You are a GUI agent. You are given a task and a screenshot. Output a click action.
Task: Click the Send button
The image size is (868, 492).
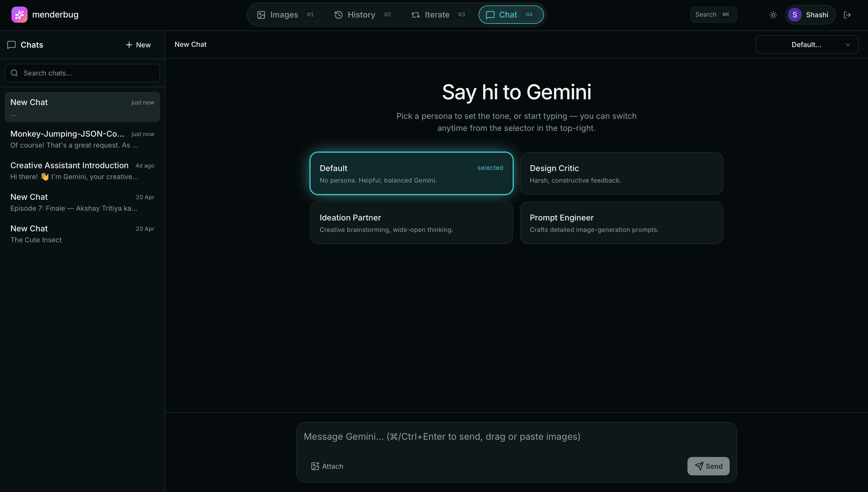708,466
